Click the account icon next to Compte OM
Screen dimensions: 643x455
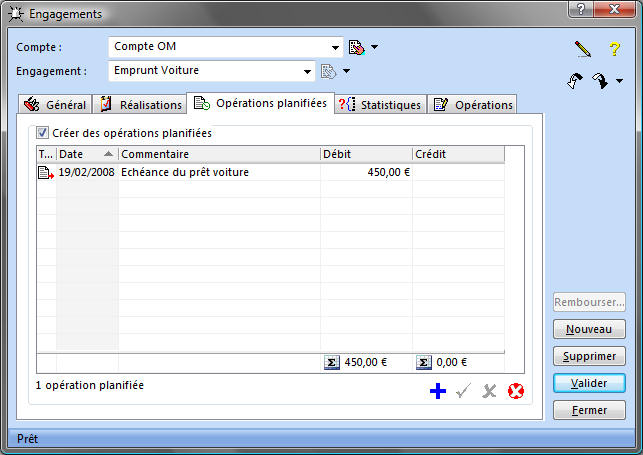356,47
